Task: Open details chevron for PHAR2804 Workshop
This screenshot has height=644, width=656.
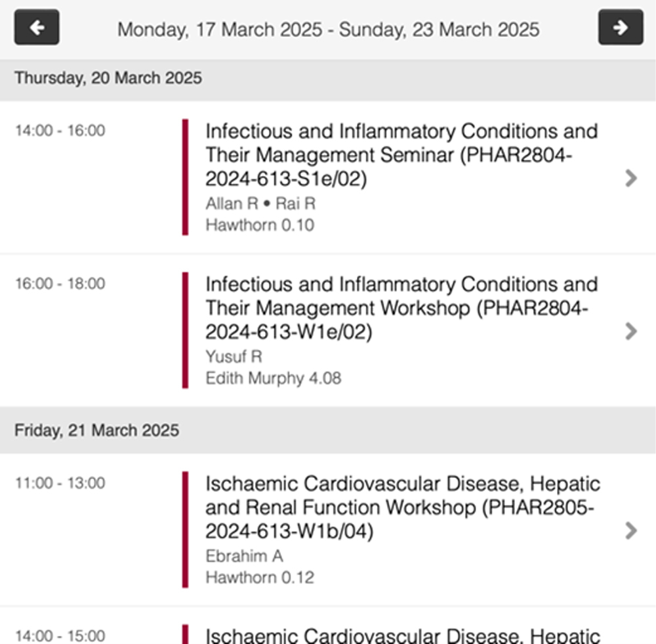Action: click(631, 332)
